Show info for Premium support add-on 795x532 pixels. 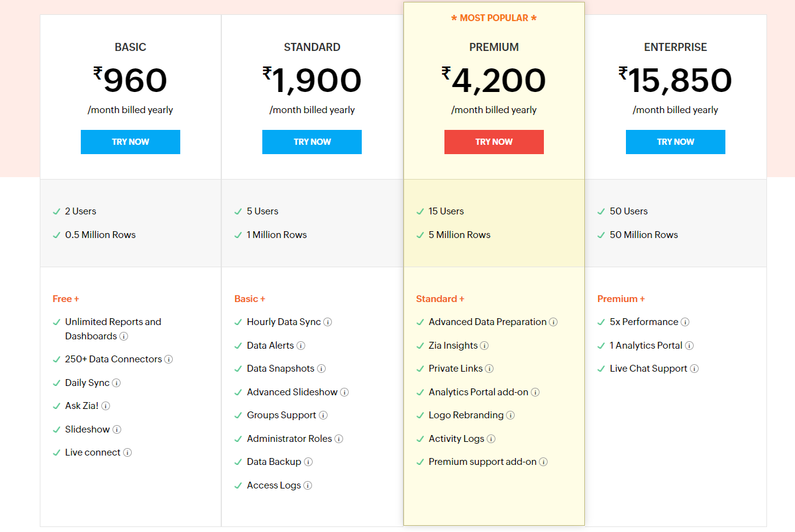543,462
